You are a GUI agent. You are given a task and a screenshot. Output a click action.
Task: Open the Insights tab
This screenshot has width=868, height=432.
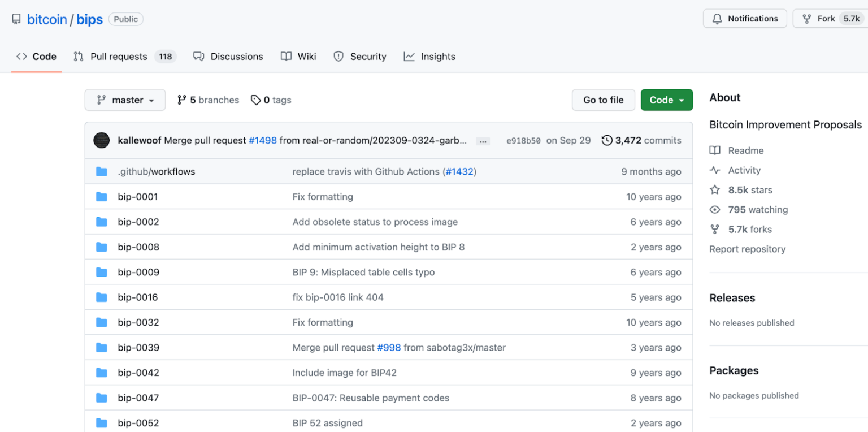click(429, 57)
